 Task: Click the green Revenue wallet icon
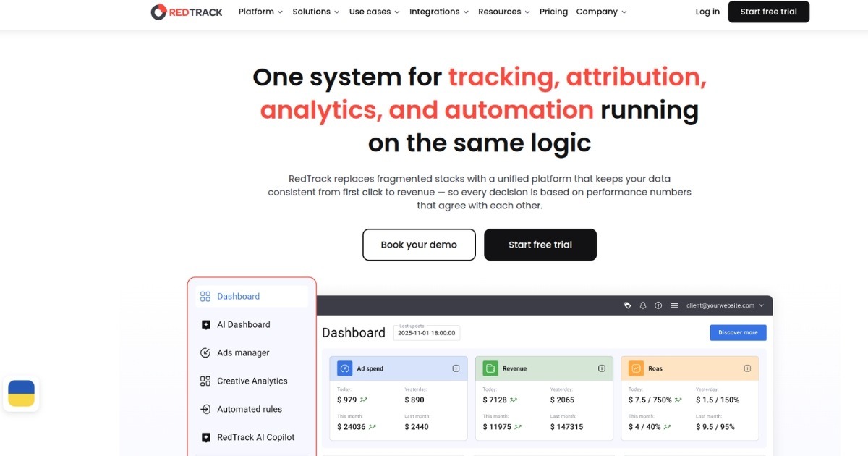pyautogui.click(x=490, y=368)
